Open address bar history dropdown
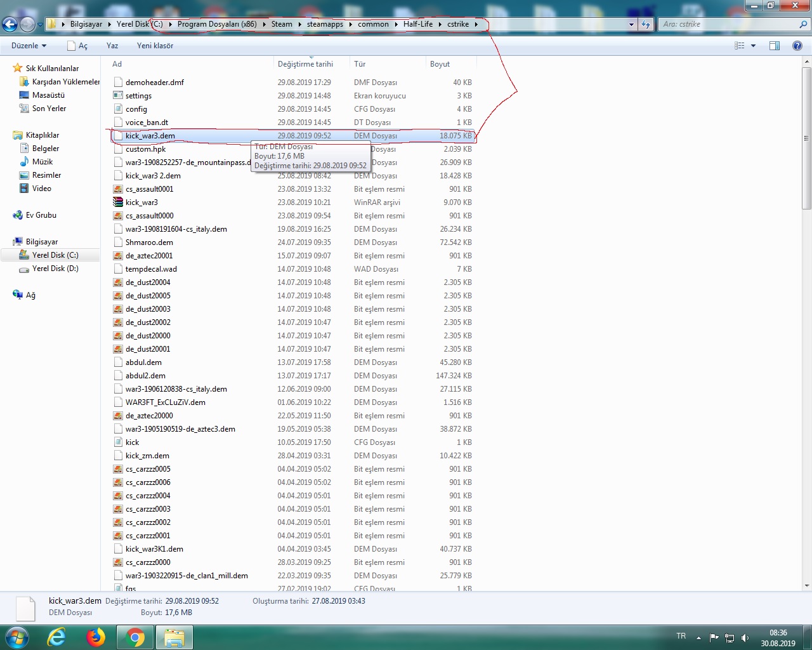The width and height of the screenshot is (812, 650). pyautogui.click(x=631, y=24)
